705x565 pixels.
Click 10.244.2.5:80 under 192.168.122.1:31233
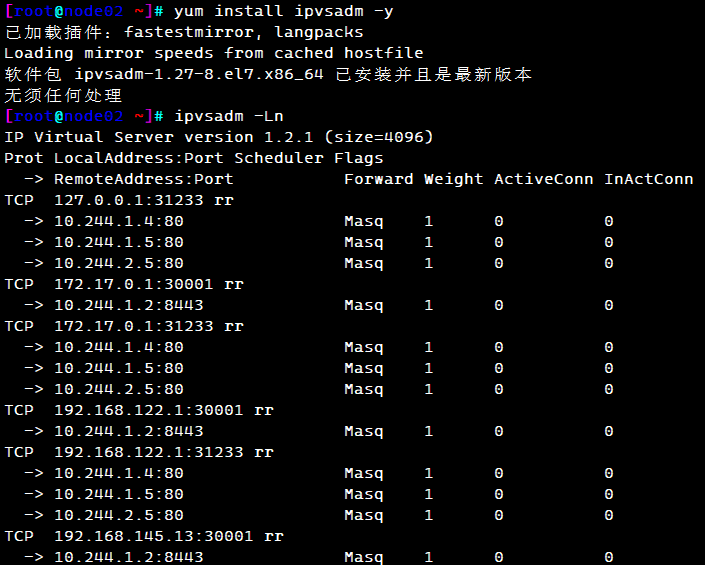pyautogui.click(x=119, y=515)
